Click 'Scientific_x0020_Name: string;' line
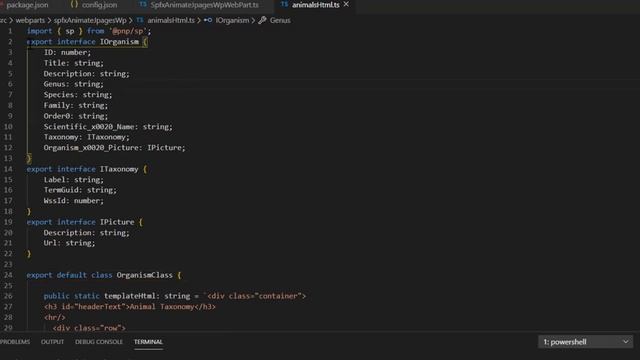 108,127
